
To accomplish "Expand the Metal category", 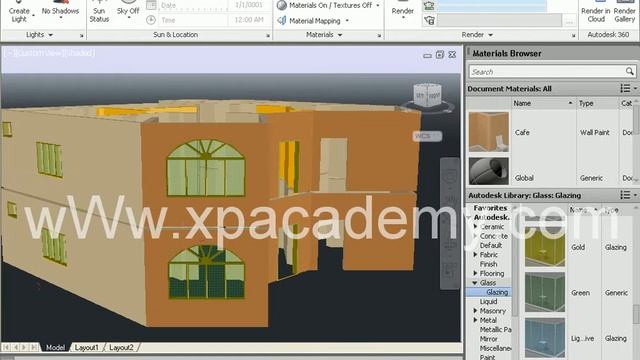I will pyautogui.click(x=476, y=320).
